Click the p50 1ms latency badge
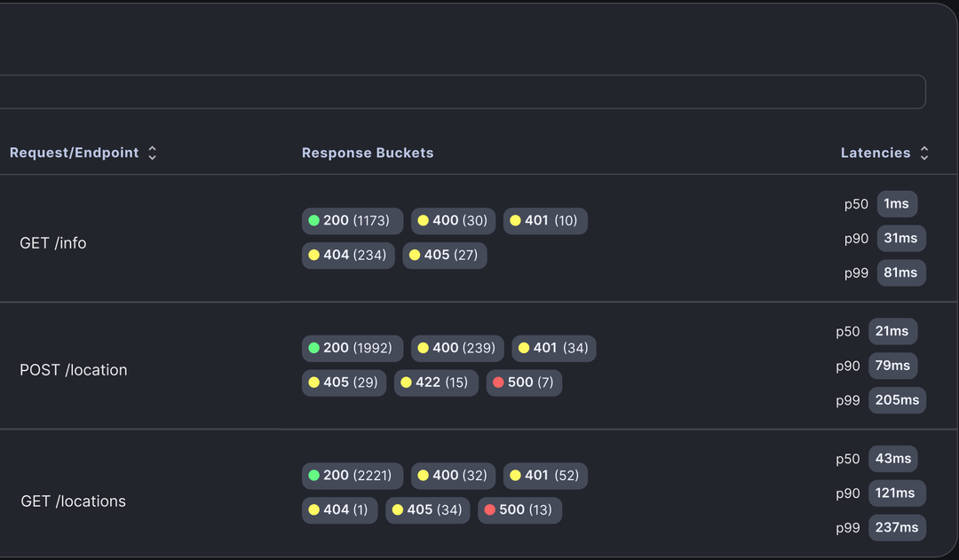This screenshot has width=959, height=560. 897,204
